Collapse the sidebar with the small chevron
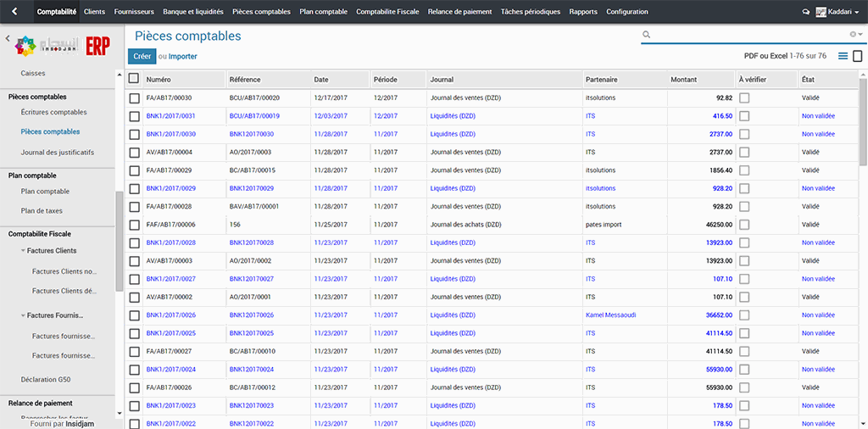The height and width of the screenshot is (429, 868). coord(8,39)
